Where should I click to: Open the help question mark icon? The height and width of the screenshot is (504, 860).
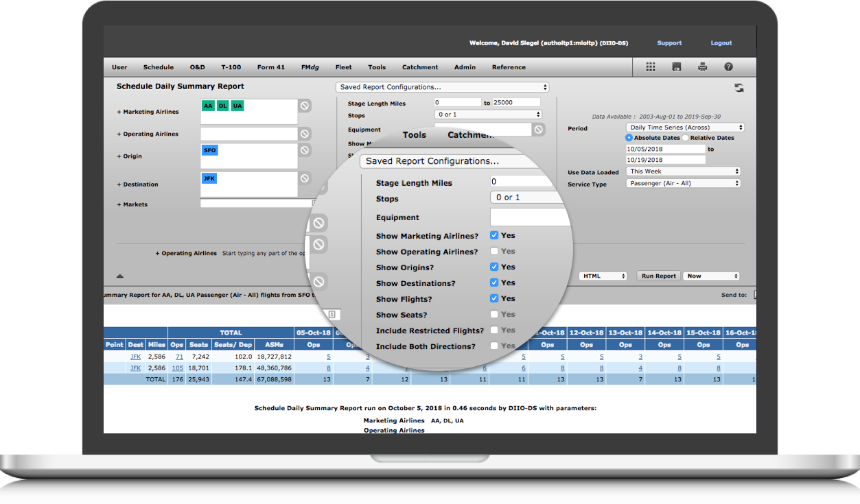(728, 67)
